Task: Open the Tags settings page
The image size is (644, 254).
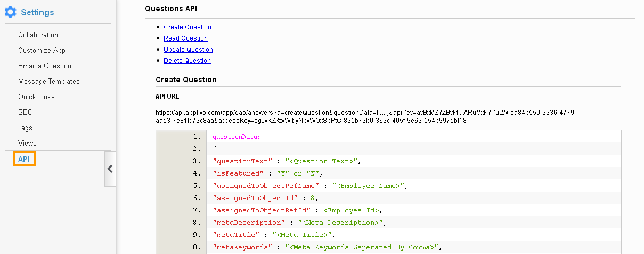Action: coord(25,128)
